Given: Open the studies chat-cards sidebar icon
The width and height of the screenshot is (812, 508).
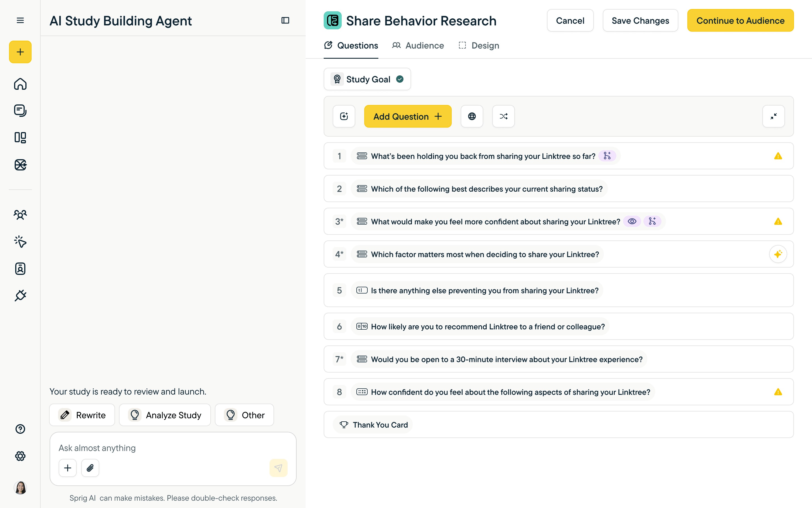Looking at the screenshot, I should [x=20, y=111].
